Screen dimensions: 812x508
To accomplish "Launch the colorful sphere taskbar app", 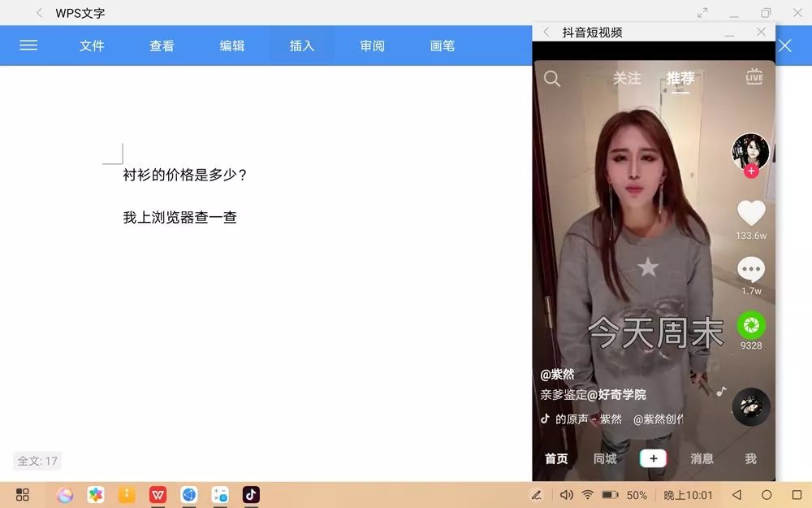I will pyautogui.click(x=65, y=494).
